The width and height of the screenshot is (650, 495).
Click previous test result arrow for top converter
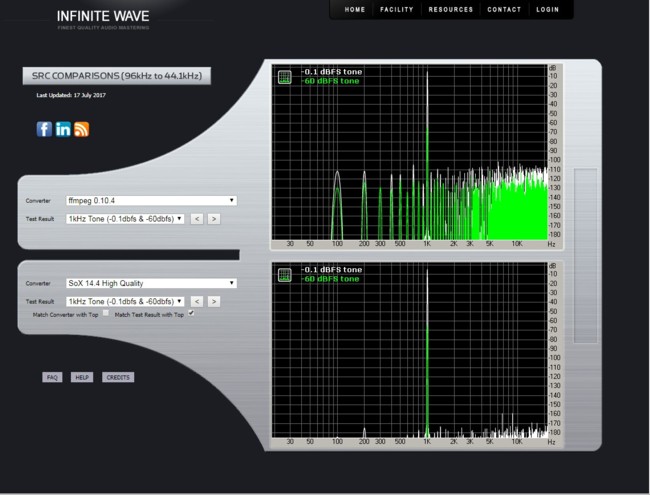[197, 219]
